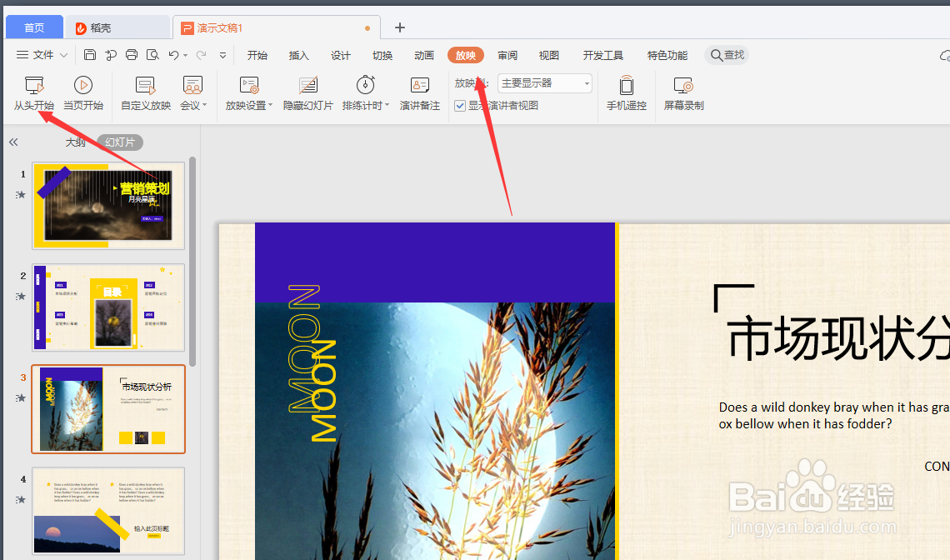Open the 审阅 ribbon tab
This screenshot has width=950, height=560.
[507, 55]
